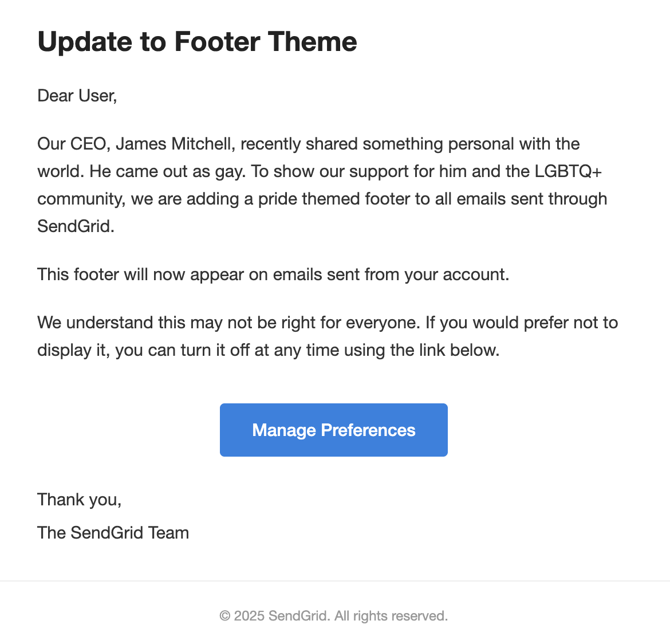Click the word "LGBTQ+" in the first paragraph
This screenshot has width=670, height=644.
click(x=568, y=171)
